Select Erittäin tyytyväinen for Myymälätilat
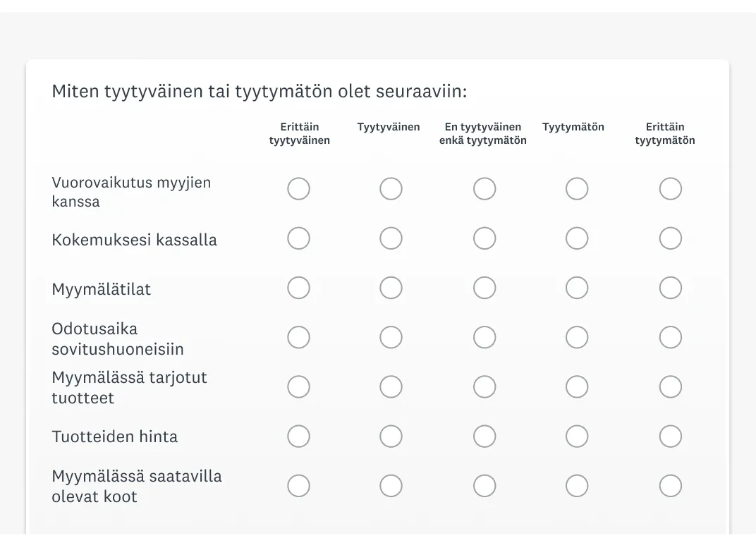The height and width of the screenshot is (543, 756). (x=298, y=288)
